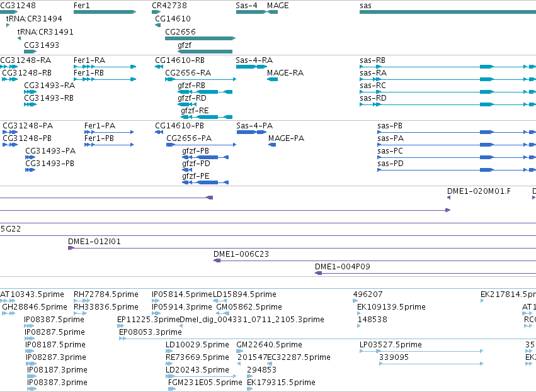Click the gfzf-PB protein label

[x=195, y=151]
